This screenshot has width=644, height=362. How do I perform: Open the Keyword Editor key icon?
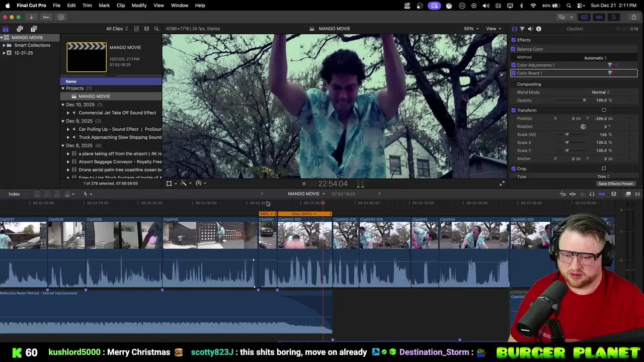pos(46,17)
